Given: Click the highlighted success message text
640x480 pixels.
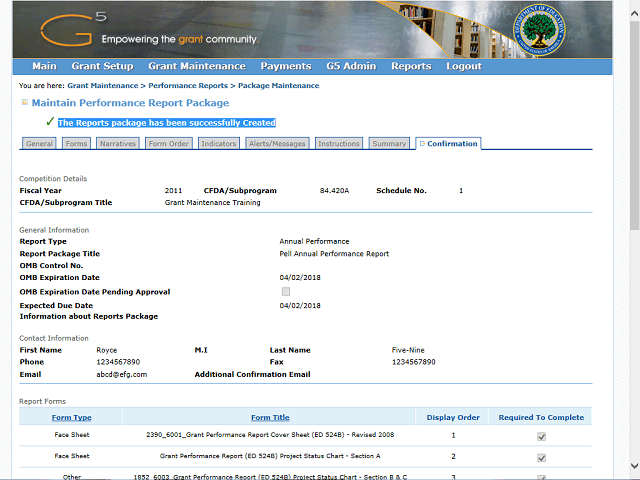Looking at the screenshot, I should pos(167,123).
